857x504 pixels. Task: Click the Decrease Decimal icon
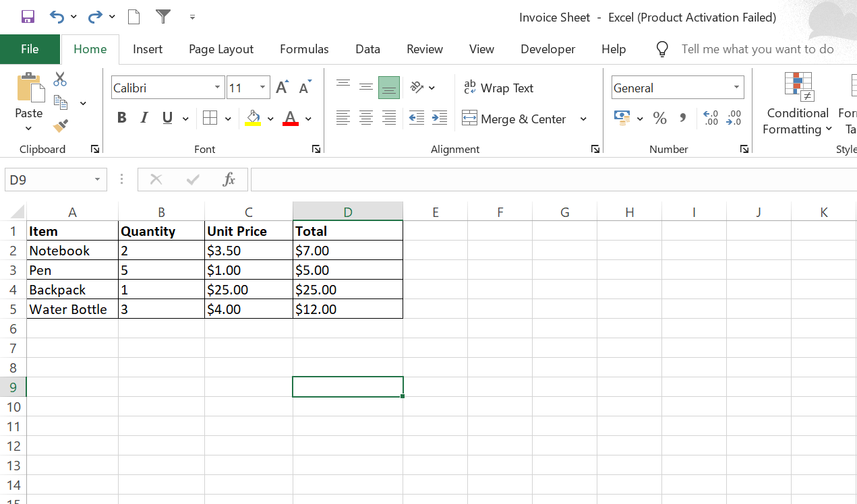734,119
